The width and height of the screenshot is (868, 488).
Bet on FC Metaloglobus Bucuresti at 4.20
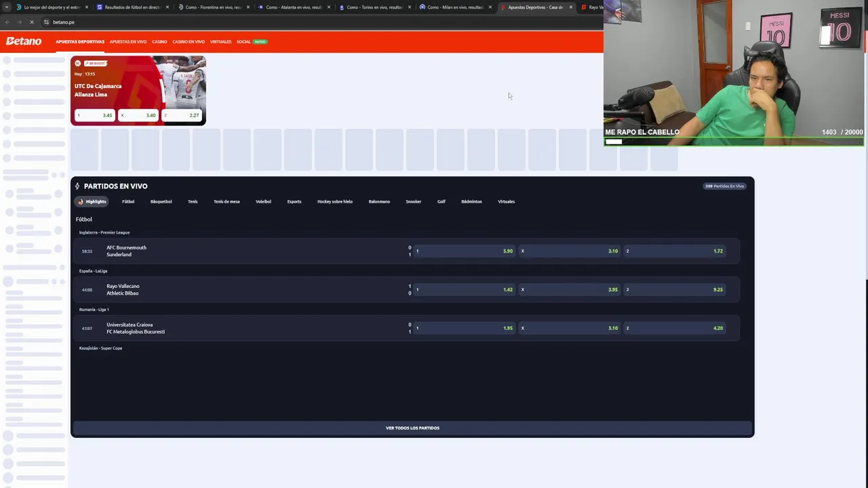click(x=675, y=328)
